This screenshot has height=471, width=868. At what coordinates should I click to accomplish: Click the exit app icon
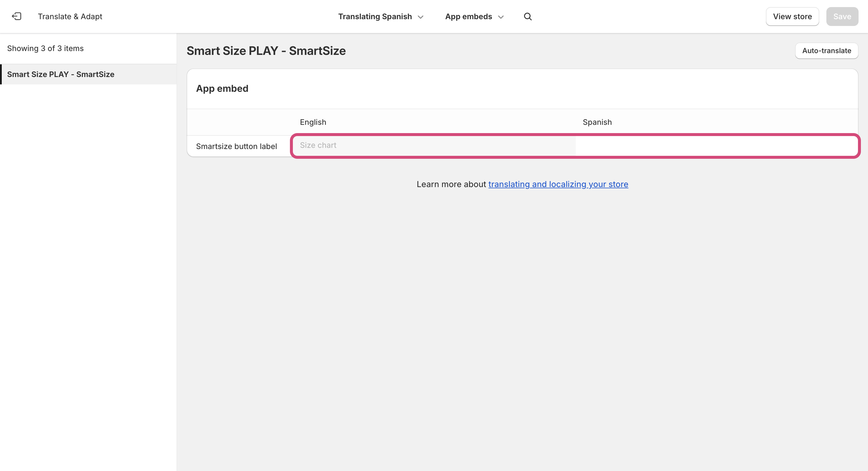pos(17,17)
